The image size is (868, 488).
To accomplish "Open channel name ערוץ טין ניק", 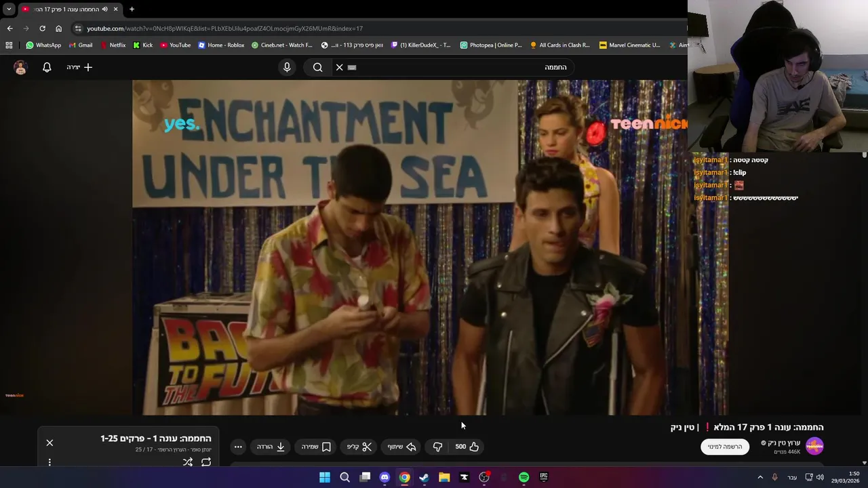I will coord(784,443).
